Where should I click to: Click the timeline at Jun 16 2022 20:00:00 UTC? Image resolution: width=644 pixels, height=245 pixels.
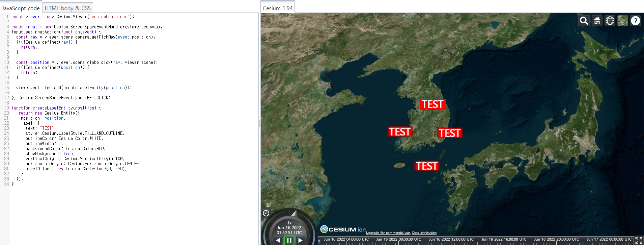coord(557,239)
